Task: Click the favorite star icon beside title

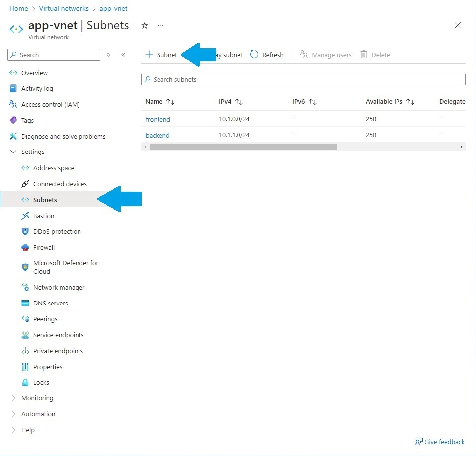Action: 145,25
